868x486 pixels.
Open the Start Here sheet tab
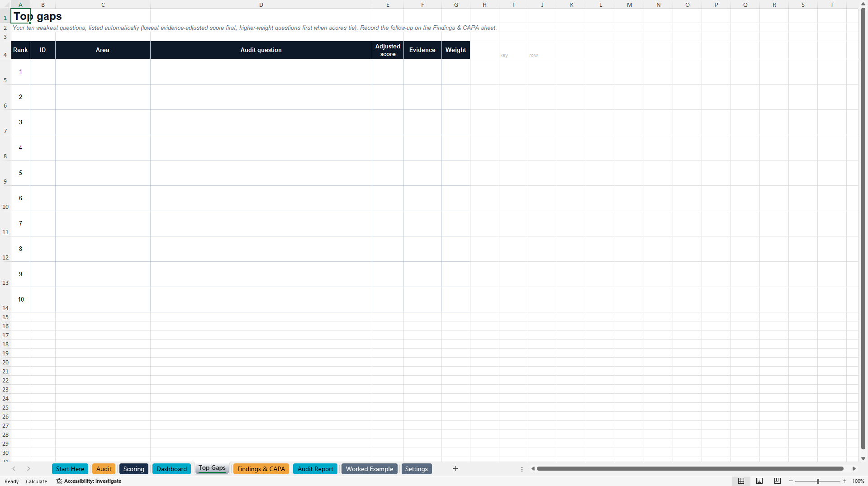click(70, 469)
